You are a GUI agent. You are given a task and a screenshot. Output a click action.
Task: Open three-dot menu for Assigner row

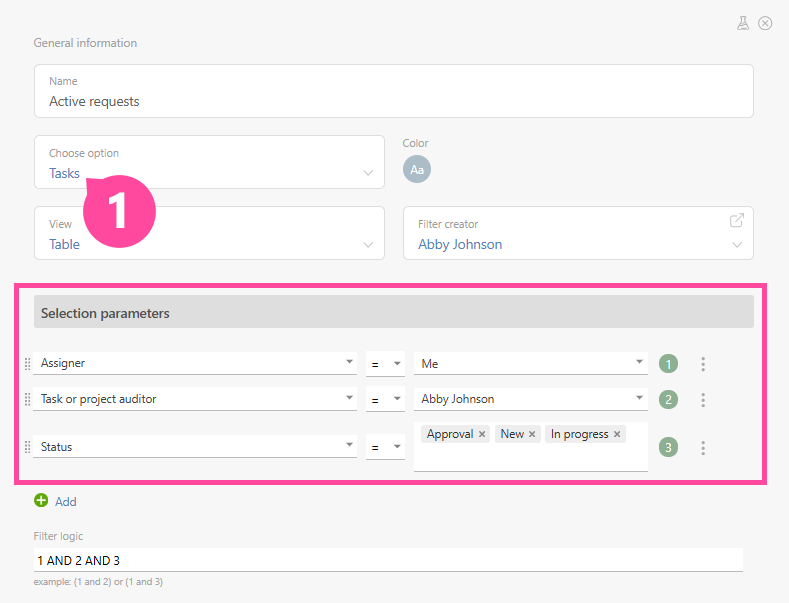click(x=703, y=364)
